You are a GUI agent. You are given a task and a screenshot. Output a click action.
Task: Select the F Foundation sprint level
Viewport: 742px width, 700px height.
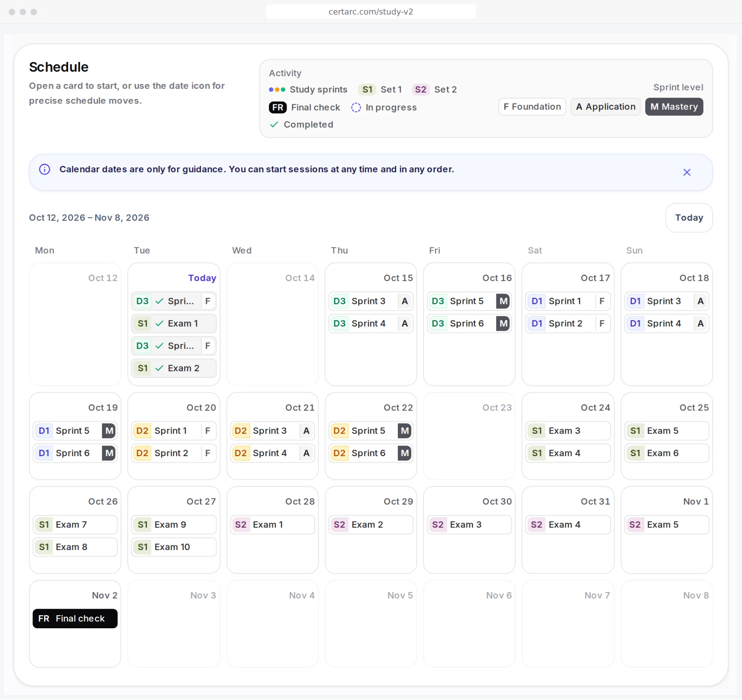pos(532,107)
